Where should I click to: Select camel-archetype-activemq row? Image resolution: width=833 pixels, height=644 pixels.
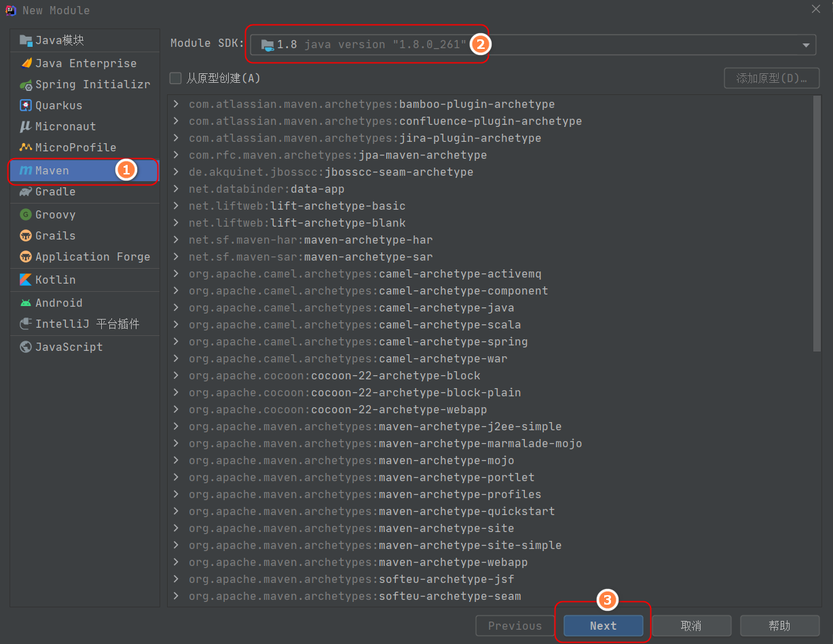[x=490, y=273]
